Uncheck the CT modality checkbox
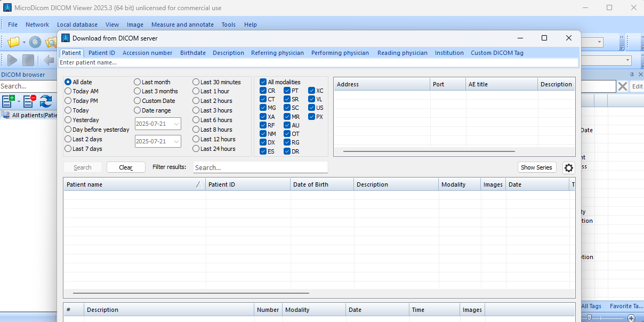 (263, 99)
